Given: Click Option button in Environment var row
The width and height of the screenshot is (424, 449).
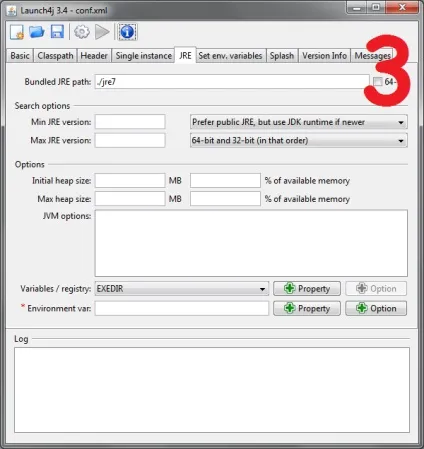Looking at the screenshot, I should 376,308.
